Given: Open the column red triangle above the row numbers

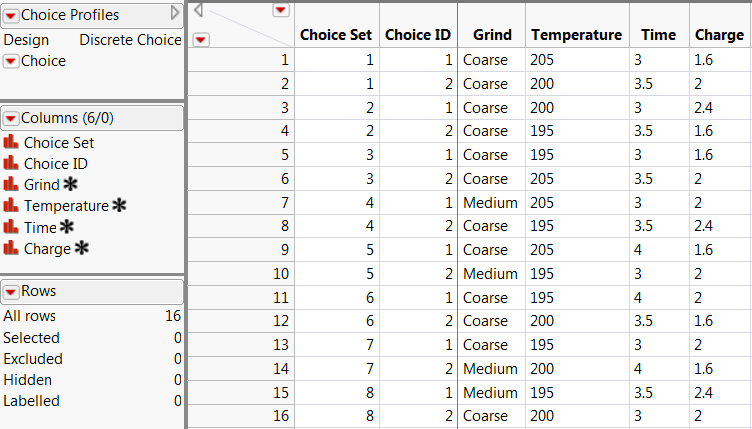Looking at the screenshot, I should (281, 10).
